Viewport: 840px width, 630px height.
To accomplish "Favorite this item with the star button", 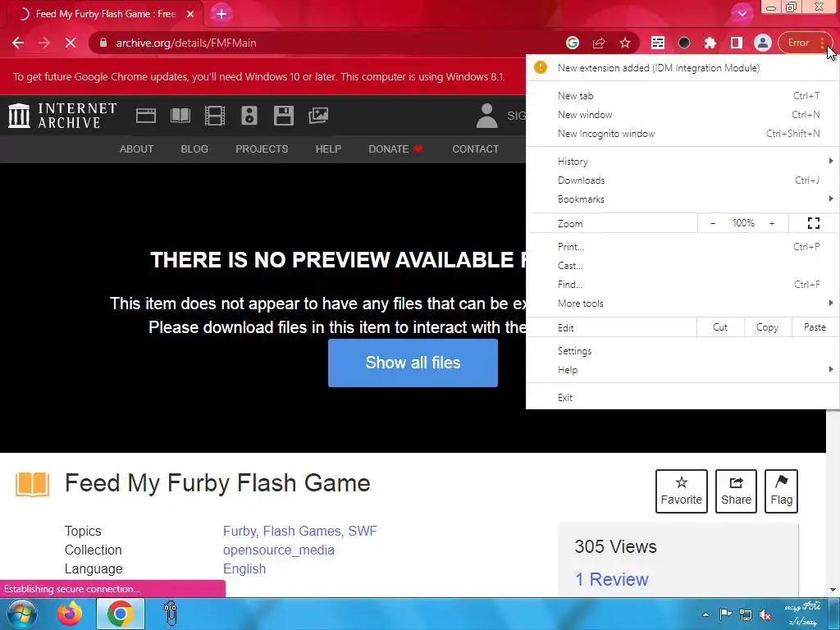I will tap(682, 491).
